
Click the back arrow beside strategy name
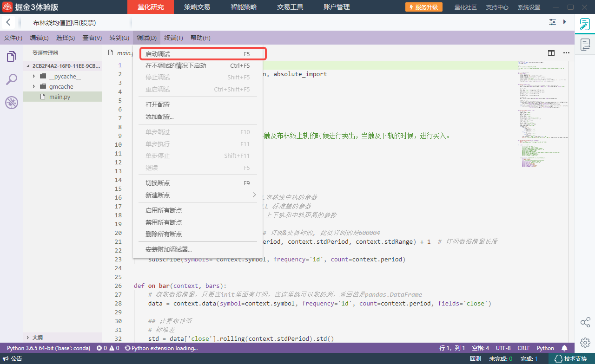click(x=8, y=22)
